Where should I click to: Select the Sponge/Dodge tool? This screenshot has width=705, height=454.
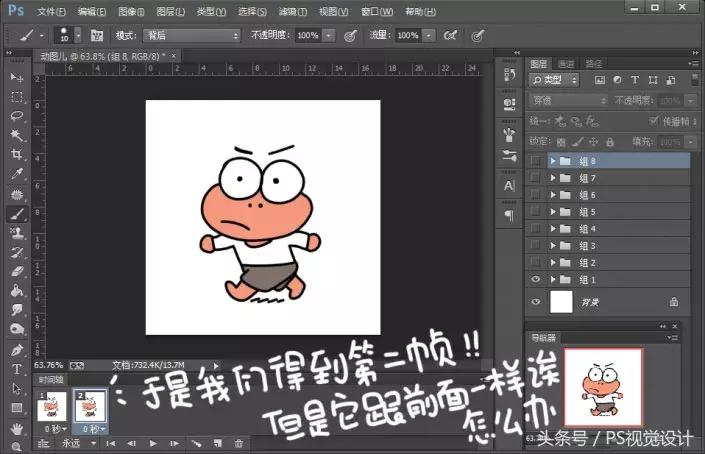[17, 329]
